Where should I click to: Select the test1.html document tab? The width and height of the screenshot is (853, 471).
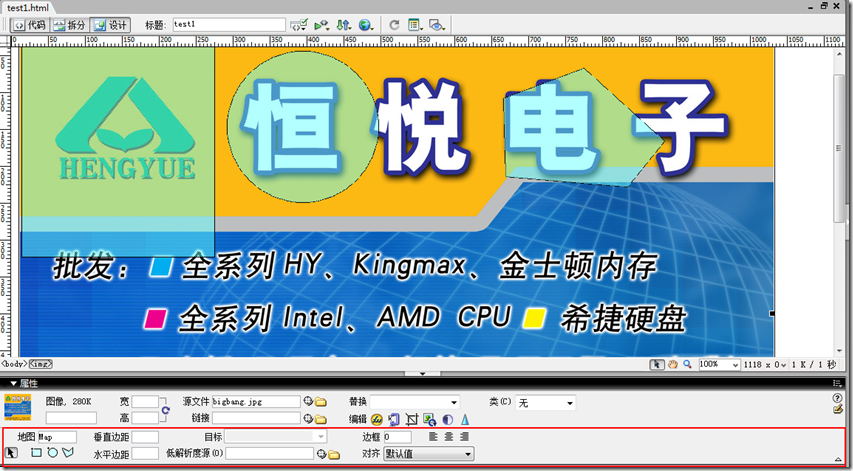point(27,8)
